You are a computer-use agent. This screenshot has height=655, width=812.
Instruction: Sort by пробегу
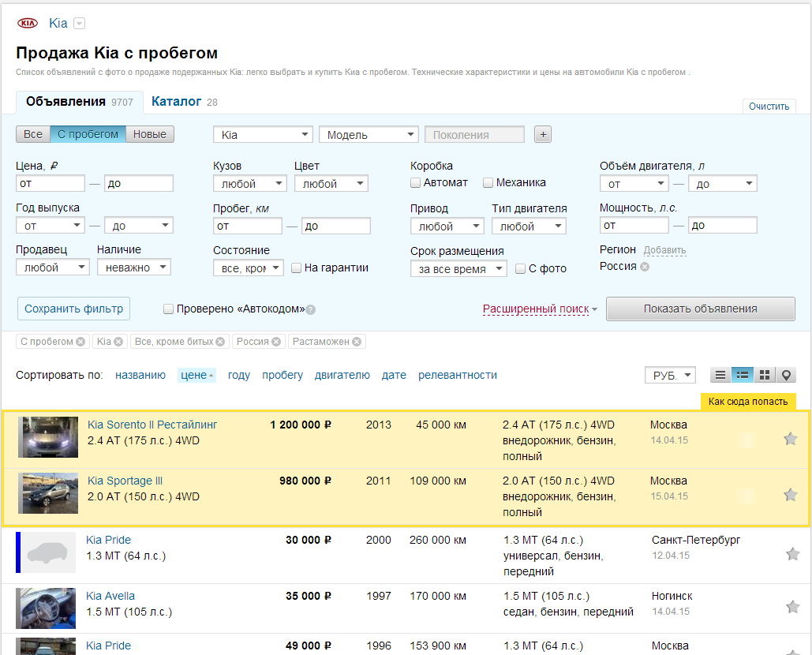tap(283, 375)
